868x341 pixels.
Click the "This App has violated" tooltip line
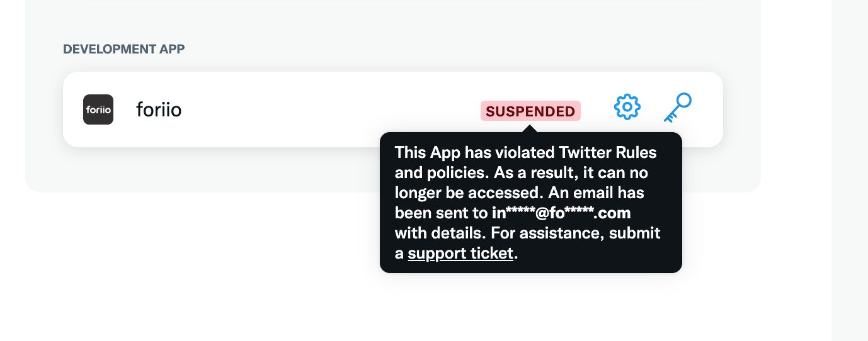(476, 152)
